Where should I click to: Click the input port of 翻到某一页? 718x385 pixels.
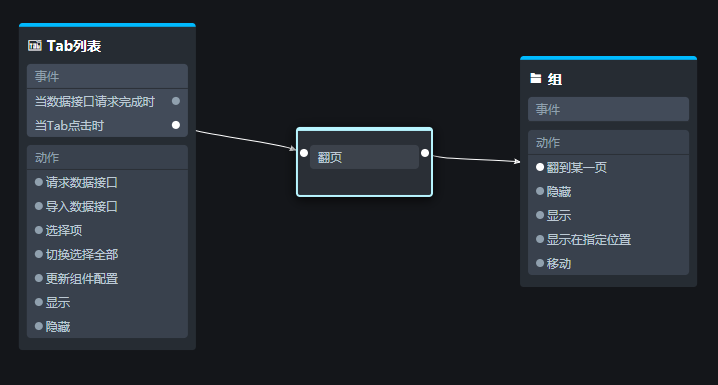point(540,167)
